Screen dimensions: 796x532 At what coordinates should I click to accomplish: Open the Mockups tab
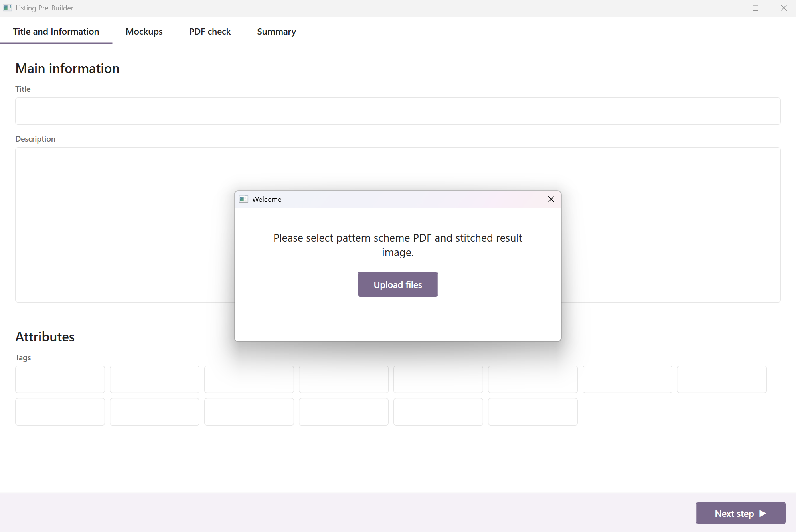(144, 32)
